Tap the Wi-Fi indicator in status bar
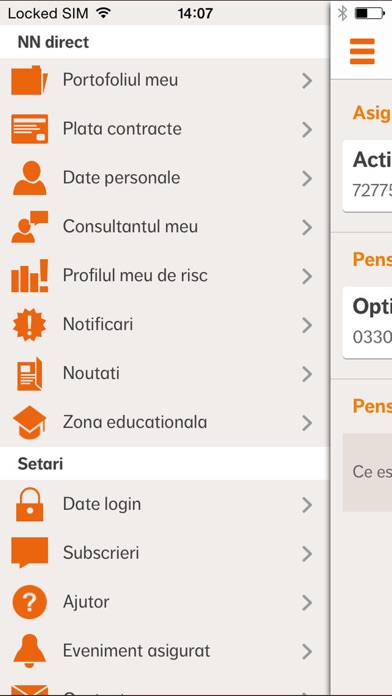 click(103, 13)
